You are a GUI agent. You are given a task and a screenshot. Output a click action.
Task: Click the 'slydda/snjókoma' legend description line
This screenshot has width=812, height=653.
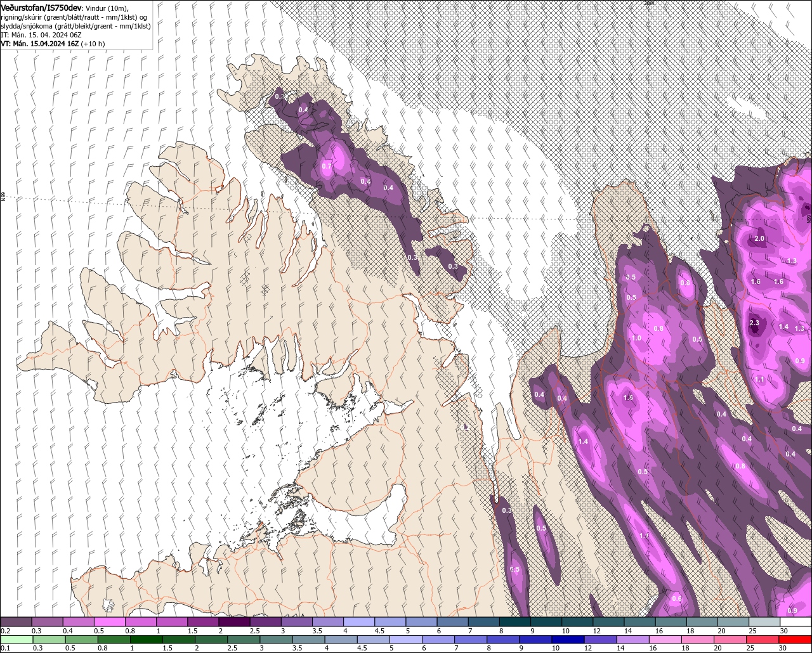tap(75, 25)
